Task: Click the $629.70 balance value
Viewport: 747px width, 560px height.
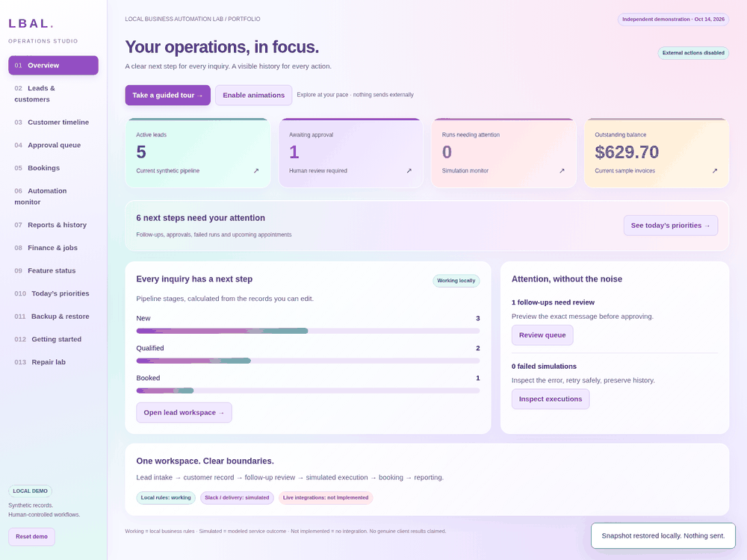Action: pyautogui.click(x=627, y=152)
